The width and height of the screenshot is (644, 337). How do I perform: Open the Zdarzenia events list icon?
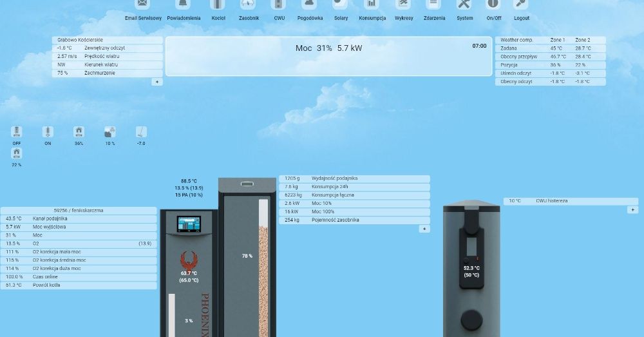point(433,4)
